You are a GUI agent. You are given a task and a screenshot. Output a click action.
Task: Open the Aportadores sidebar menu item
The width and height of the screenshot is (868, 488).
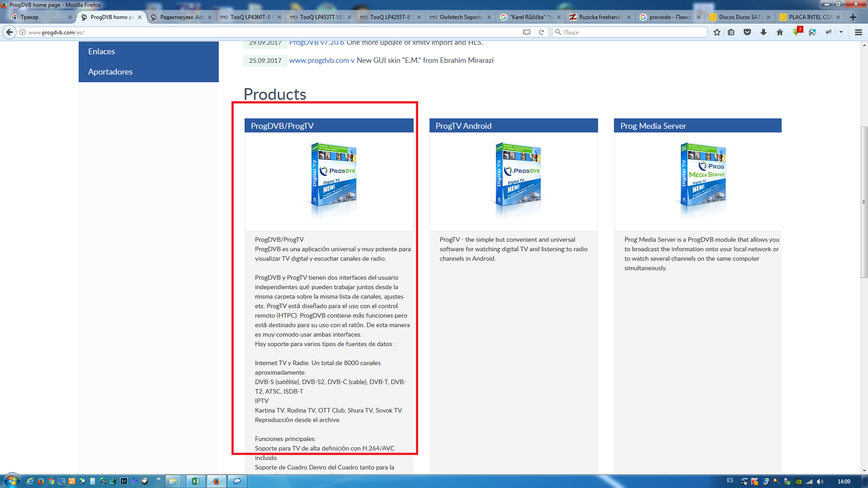click(110, 72)
